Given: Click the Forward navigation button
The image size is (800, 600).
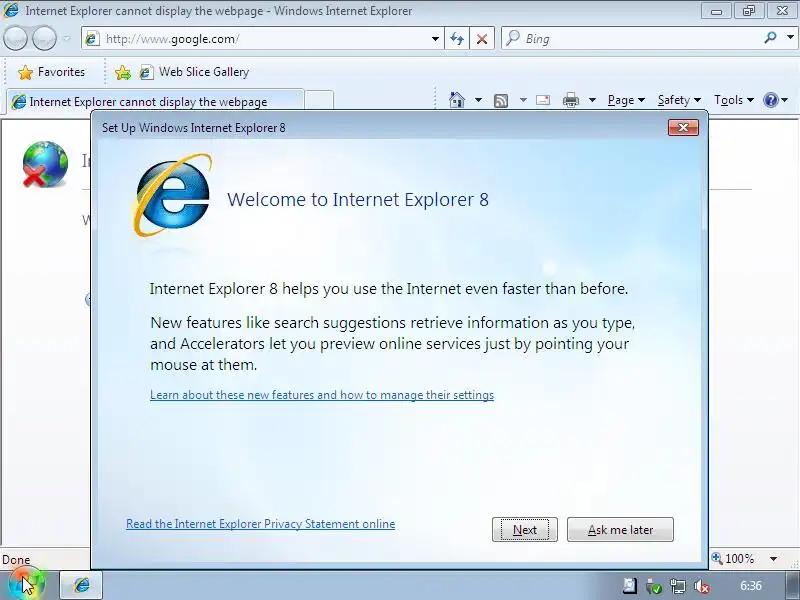Looking at the screenshot, I should [44, 38].
